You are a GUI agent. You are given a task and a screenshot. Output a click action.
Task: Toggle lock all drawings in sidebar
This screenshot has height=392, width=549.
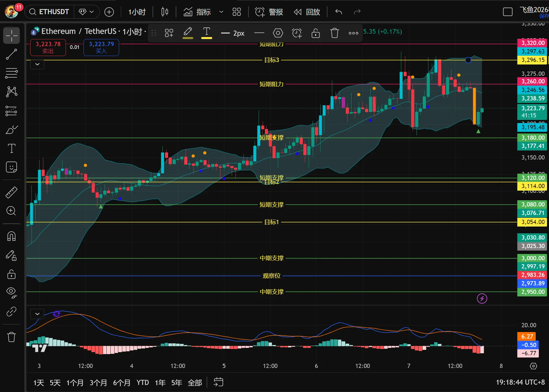(x=11, y=274)
